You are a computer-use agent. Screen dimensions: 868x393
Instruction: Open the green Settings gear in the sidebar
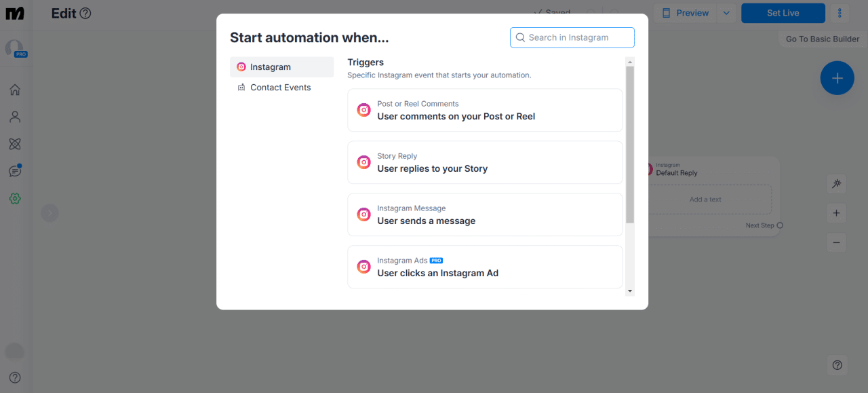click(x=14, y=198)
